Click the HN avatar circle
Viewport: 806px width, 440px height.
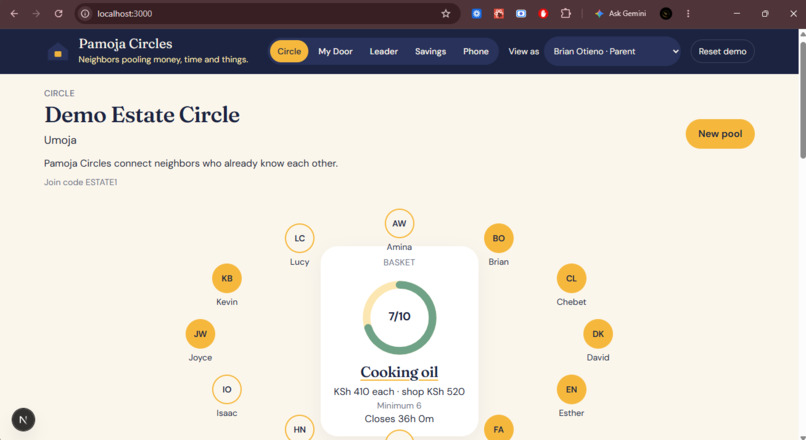[300, 428]
